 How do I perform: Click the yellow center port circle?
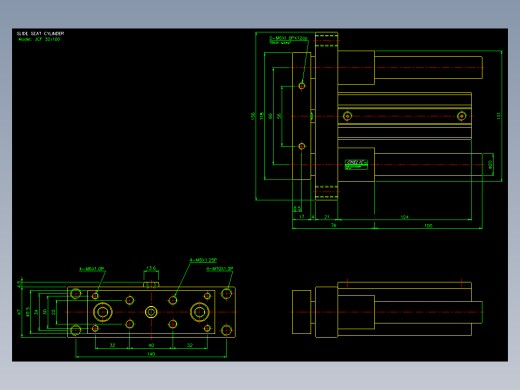pos(151,312)
